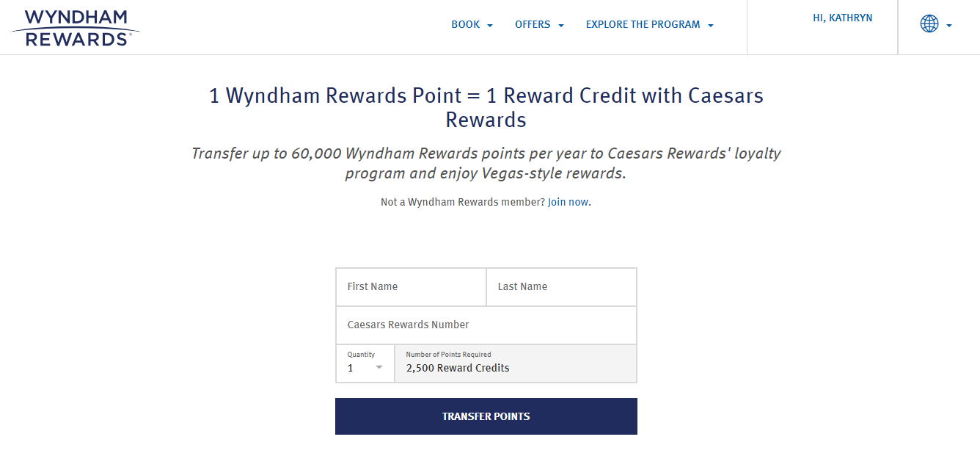Open the OFFERS navigation menu

(533, 24)
